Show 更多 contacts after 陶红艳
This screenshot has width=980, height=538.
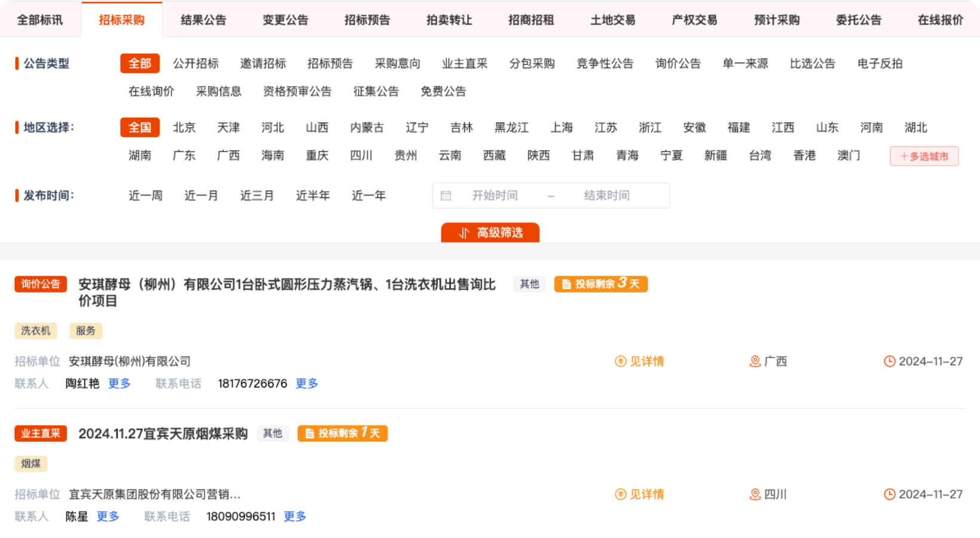coord(119,383)
